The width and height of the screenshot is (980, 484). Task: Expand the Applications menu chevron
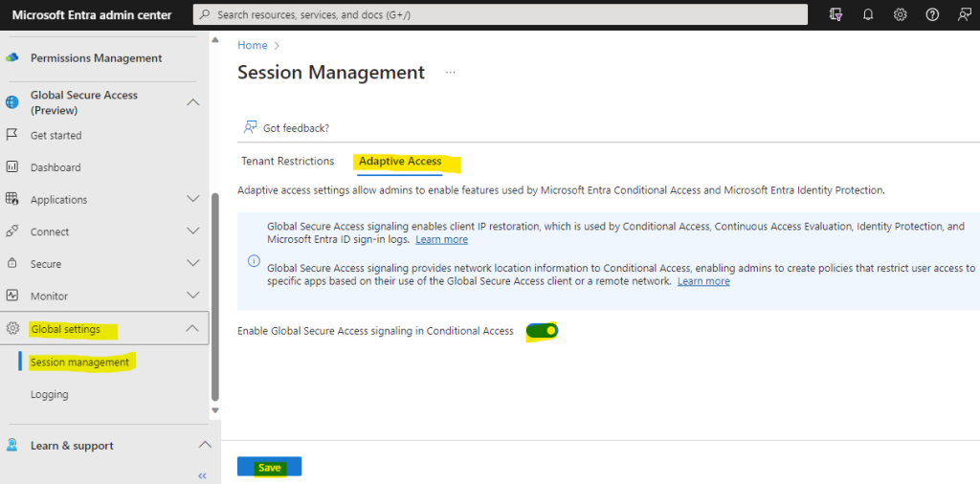click(x=193, y=199)
